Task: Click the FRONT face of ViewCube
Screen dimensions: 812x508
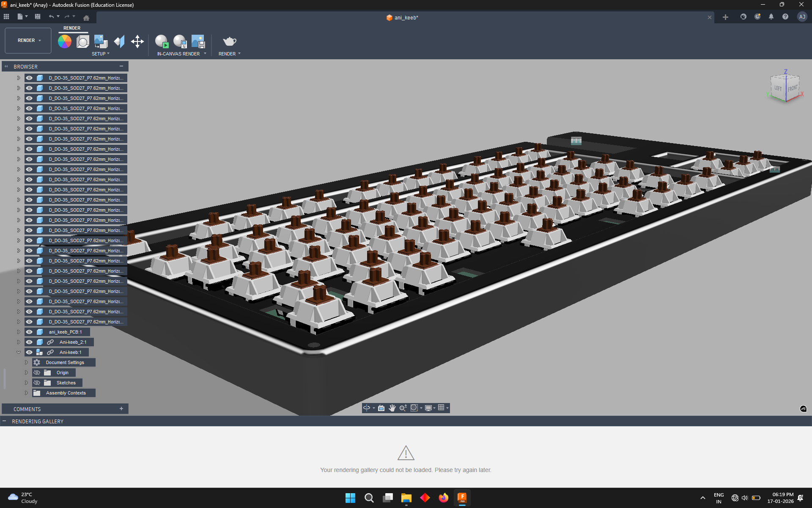Action: (x=792, y=88)
